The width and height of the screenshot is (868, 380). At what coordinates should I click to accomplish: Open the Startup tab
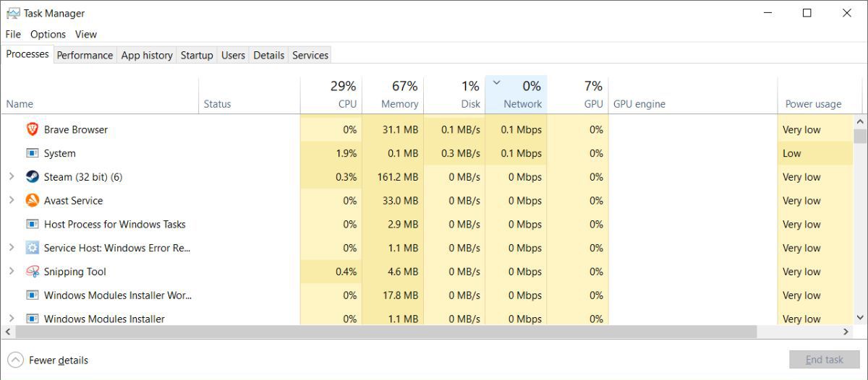pyautogui.click(x=197, y=55)
